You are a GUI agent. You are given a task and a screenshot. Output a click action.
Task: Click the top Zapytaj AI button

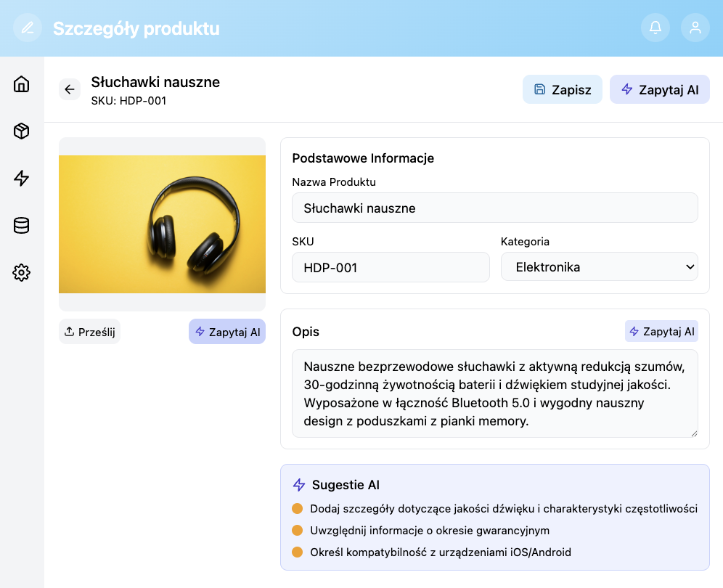(659, 89)
